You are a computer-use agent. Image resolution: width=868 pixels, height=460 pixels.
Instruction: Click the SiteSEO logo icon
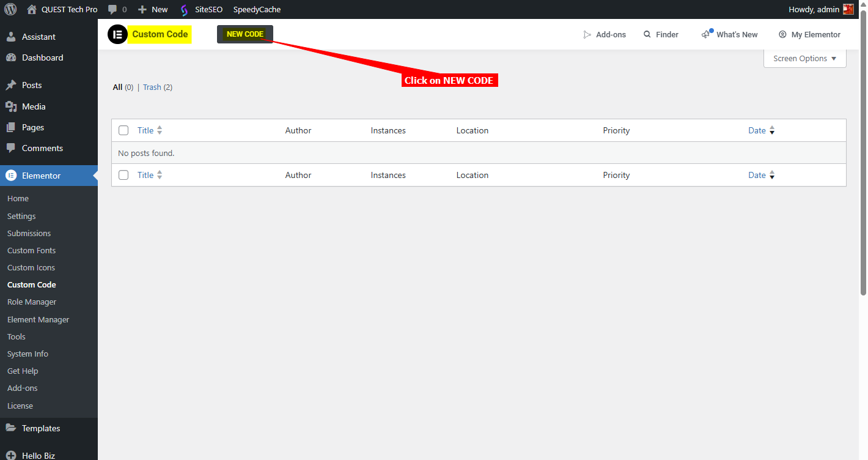point(184,10)
